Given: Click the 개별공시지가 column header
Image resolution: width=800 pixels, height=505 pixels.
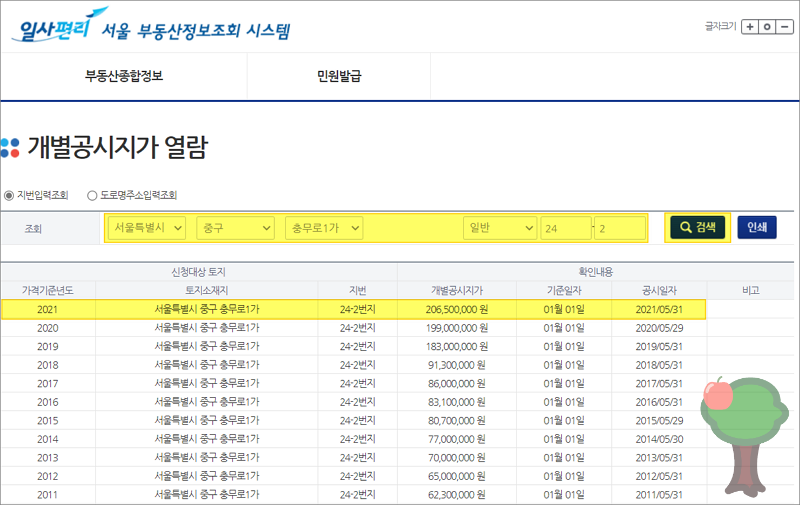Looking at the screenshot, I should tap(457, 290).
